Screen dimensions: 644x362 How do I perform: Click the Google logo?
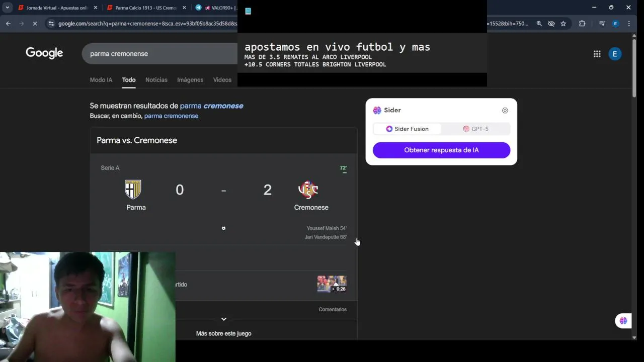(44, 53)
